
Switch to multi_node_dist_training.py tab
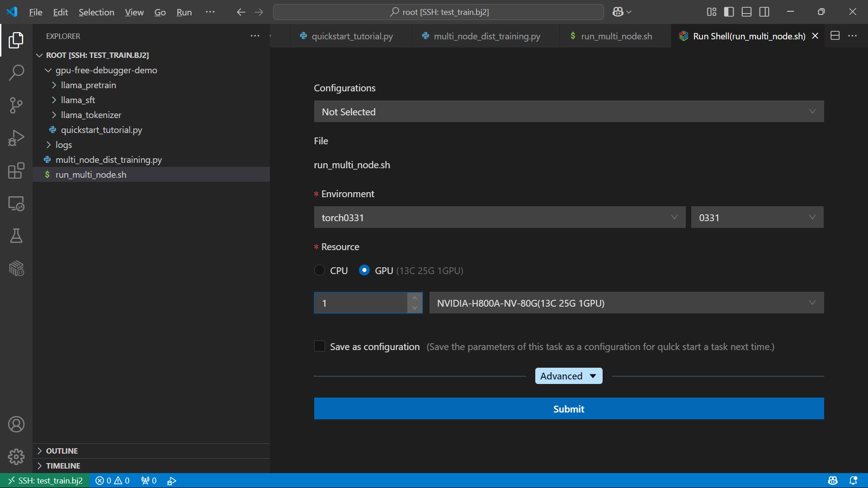tap(486, 36)
